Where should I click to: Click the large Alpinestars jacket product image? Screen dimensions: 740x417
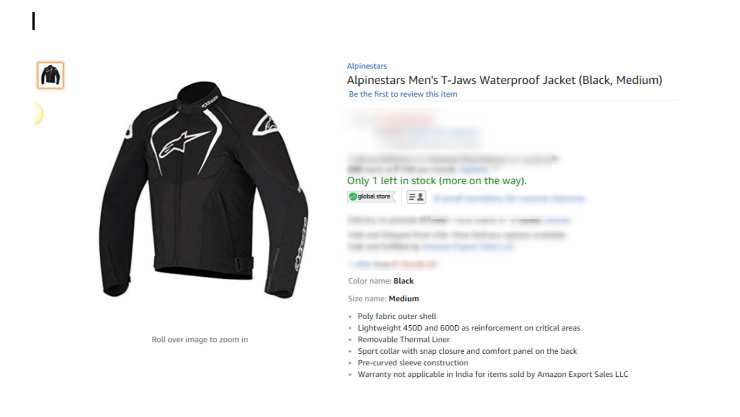point(203,190)
